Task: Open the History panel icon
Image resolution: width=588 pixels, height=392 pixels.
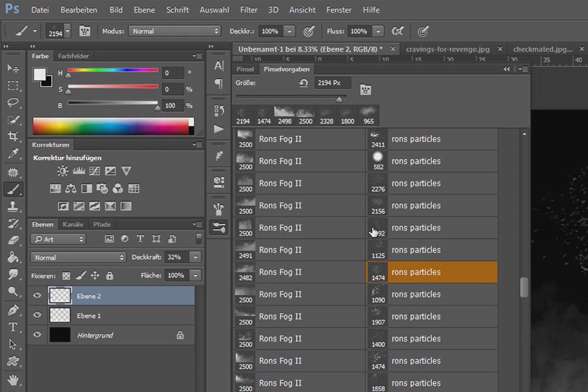Action: tap(219, 110)
